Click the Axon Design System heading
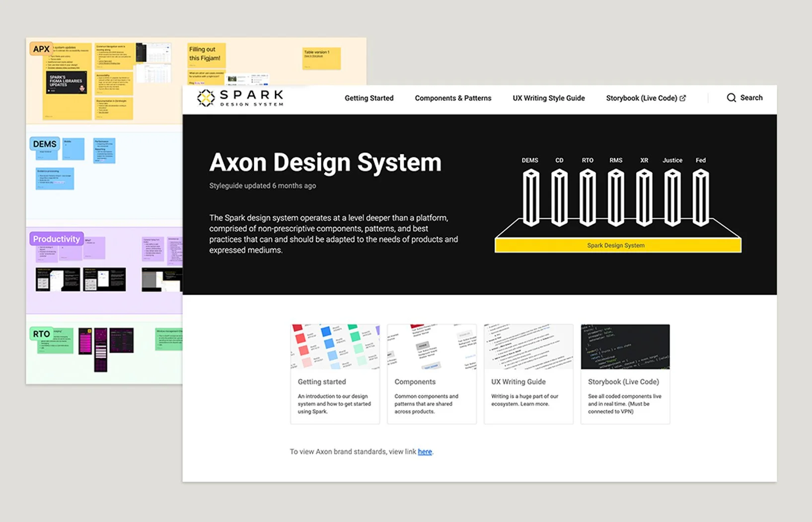This screenshot has width=812, height=522. (325, 162)
